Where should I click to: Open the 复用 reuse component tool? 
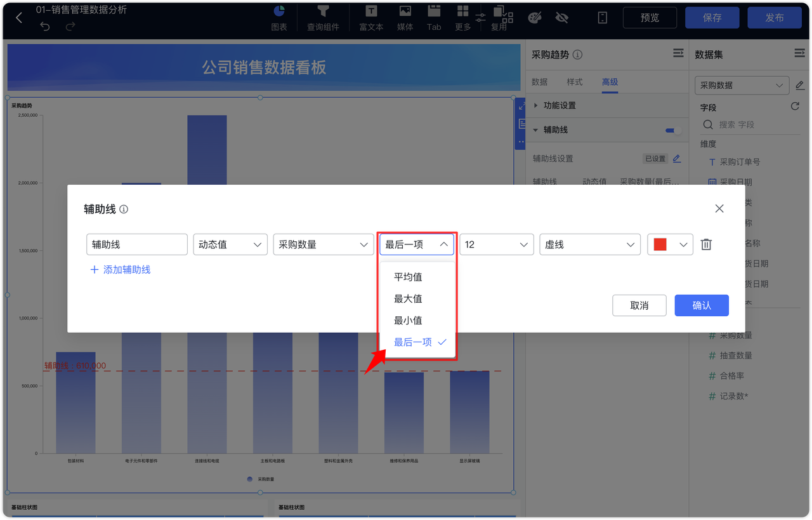coord(501,17)
